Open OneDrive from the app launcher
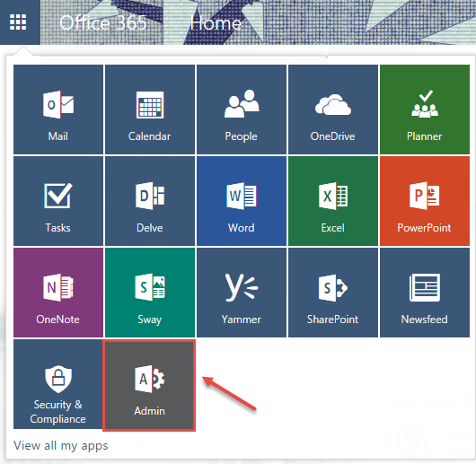 (x=333, y=109)
